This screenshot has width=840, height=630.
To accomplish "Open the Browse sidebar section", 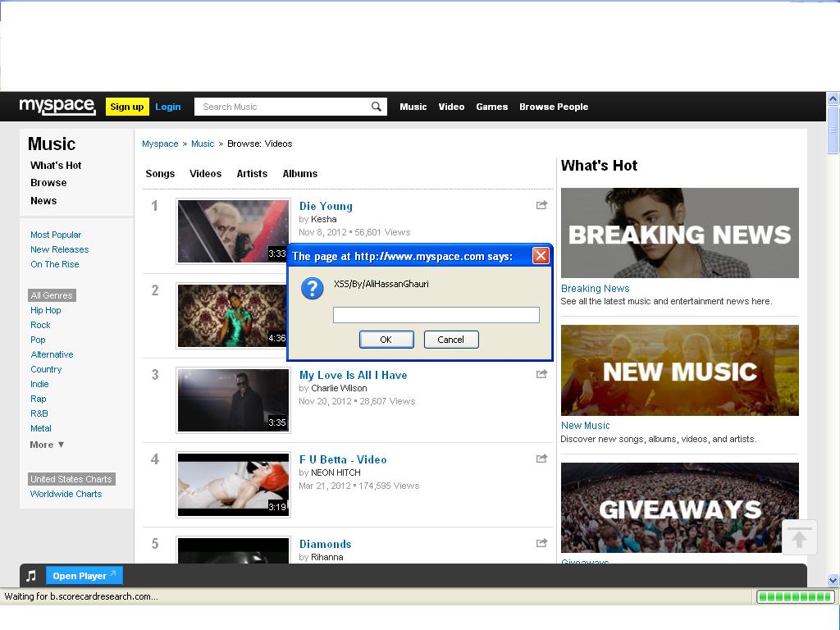I will click(48, 183).
